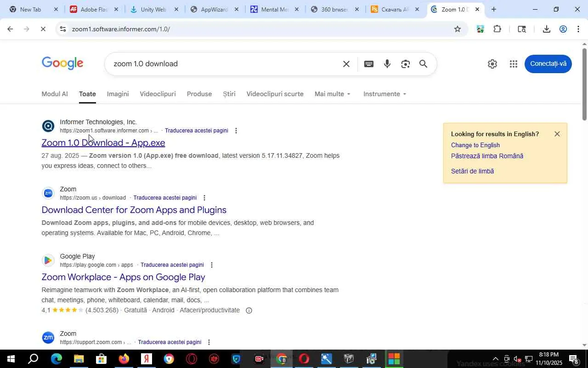Open Zoom Workplace - Apps on Google Play
Viewport: 588px width, 368px height.
[x=123, y=277]
